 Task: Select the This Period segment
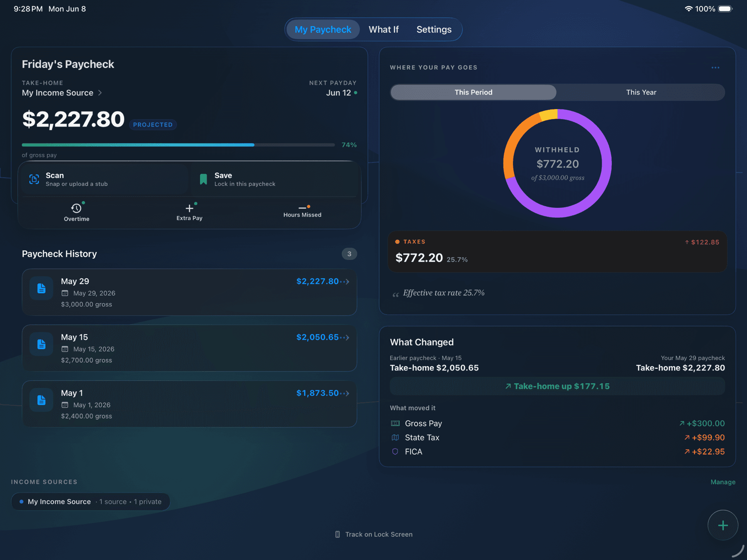coord(473,92)
